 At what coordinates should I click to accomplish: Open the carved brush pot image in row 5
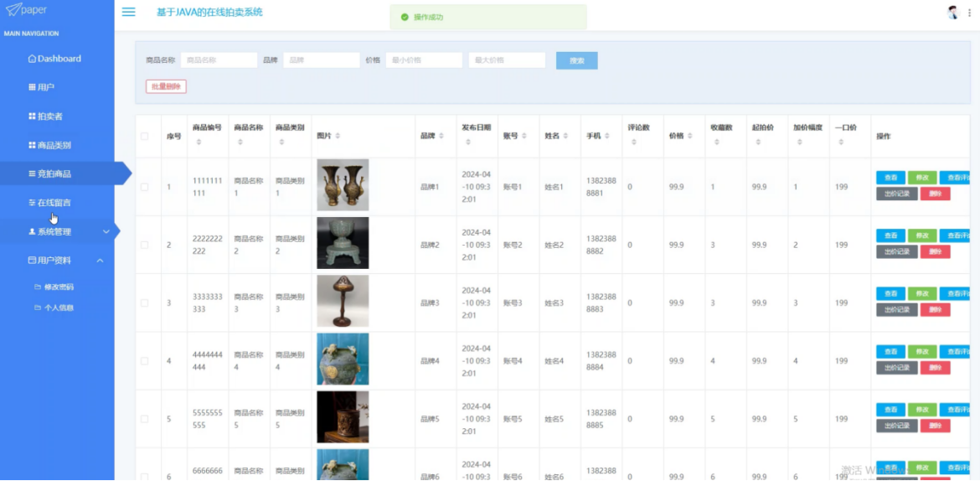click(343, 417)
